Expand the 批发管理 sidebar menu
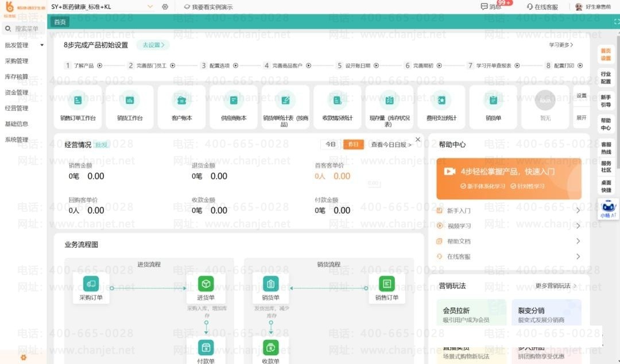The image size is (620, 364). point(42,45)
